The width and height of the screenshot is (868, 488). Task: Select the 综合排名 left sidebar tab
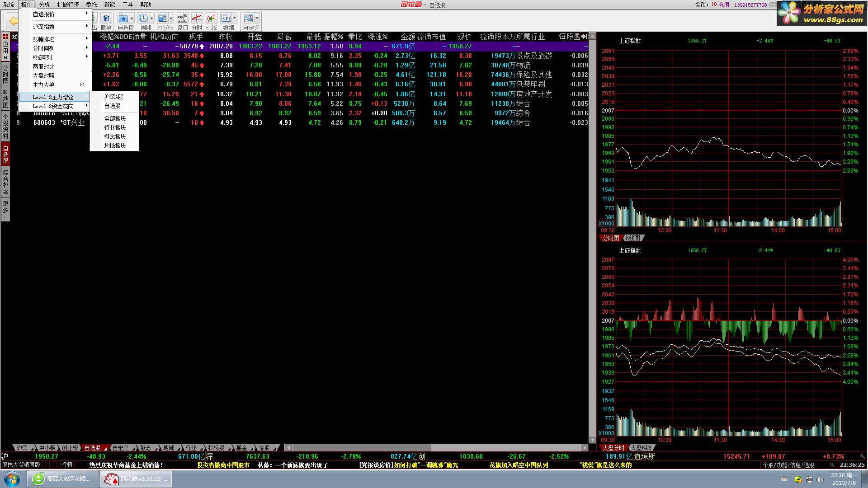click(x=5, y=182)
